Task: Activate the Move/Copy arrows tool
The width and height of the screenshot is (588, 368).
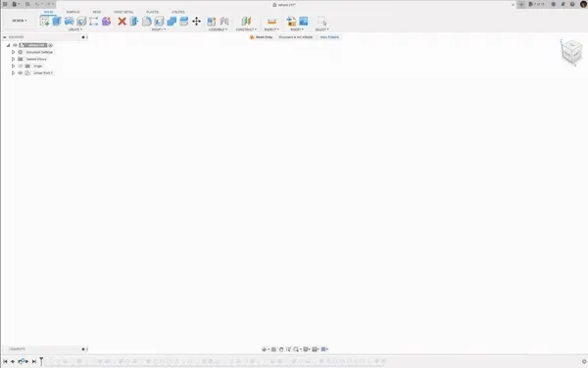Action: pyautogui.click(x=197, y=22)
